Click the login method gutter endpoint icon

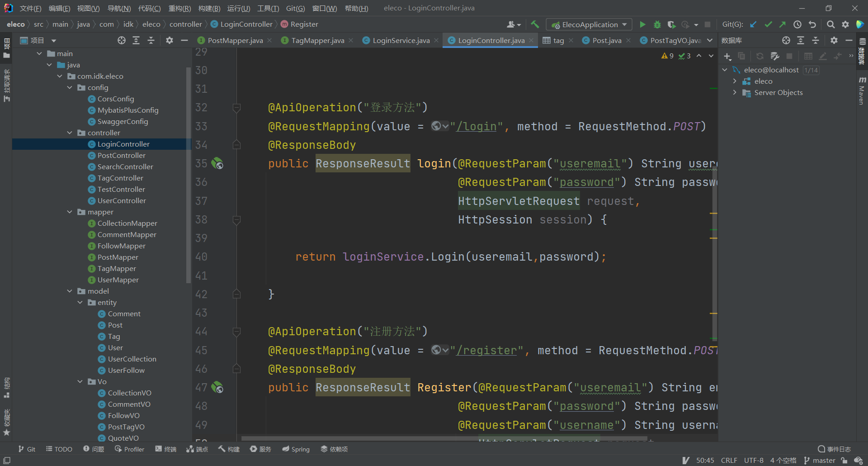click(x=217, y=163)
